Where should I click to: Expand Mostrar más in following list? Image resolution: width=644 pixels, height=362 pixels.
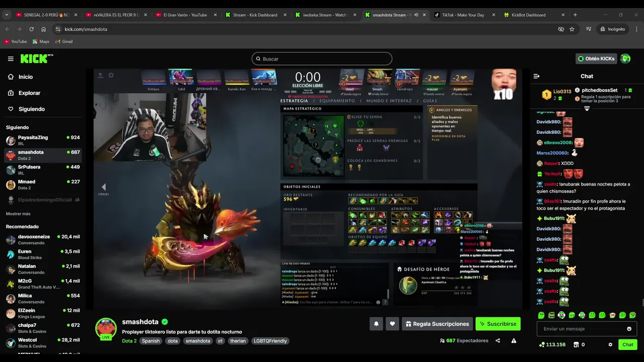click(18, 214)
